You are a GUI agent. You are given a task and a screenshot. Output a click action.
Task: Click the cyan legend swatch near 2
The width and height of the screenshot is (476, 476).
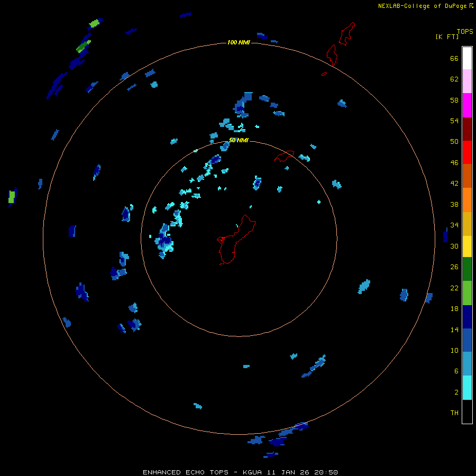tap(467, 388)
